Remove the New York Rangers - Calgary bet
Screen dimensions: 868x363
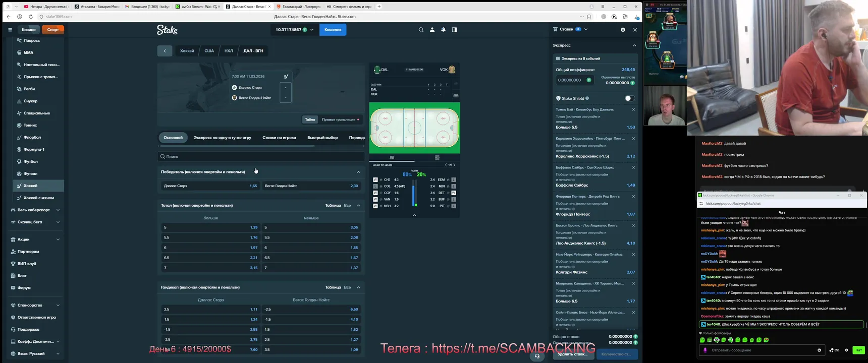[633, 255]
